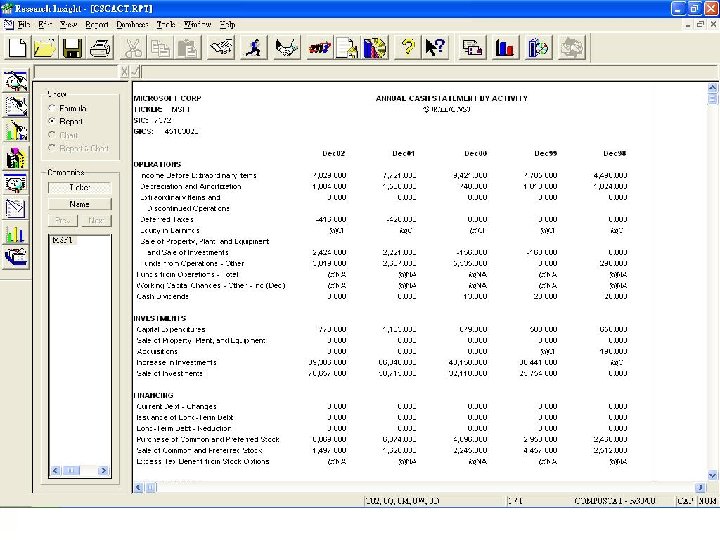Click the Cash Dividends row label
This screenshot has width=720, height=540.
(x=162, y=297)
